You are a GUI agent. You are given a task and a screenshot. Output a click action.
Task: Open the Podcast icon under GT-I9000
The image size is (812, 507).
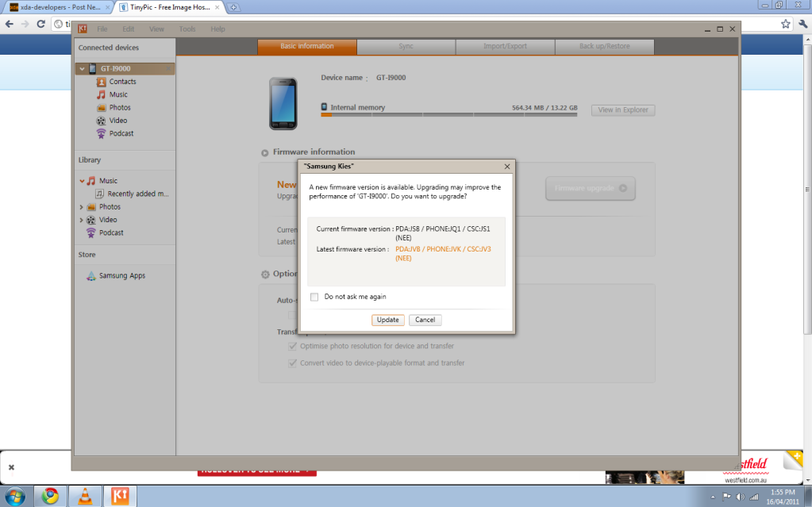click(x=101, y=133)
